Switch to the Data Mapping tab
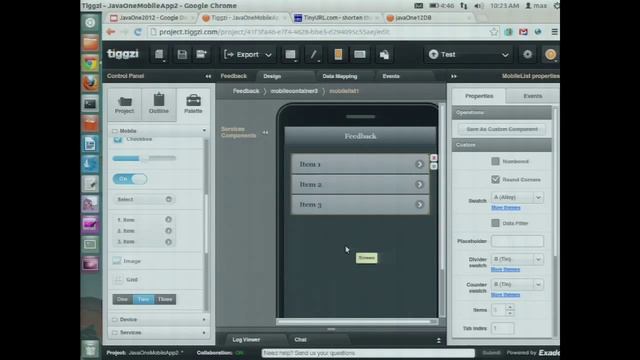640x360 pixels. (340, 76)
